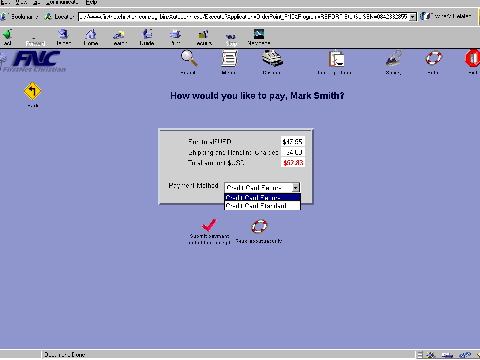Click the red stop sign Exit icon
This screenshot has width=480, height=360.
[472, 59]
